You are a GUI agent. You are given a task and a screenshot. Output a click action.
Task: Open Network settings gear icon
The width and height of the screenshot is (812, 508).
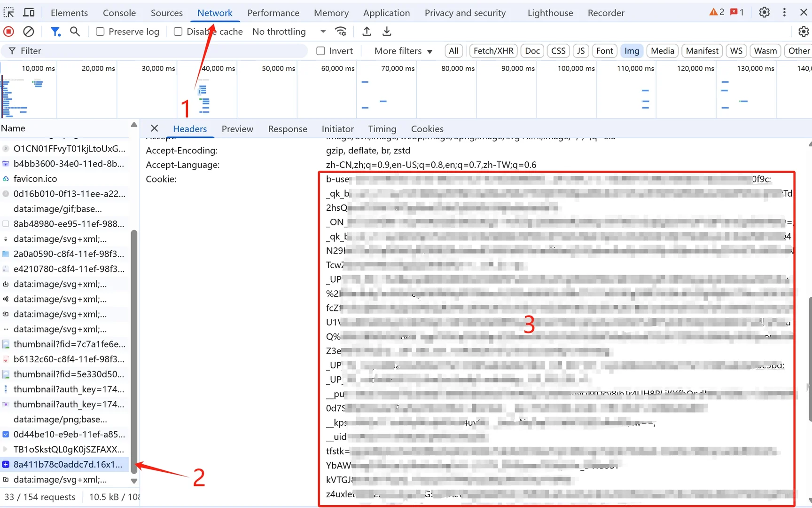point(804,32)
